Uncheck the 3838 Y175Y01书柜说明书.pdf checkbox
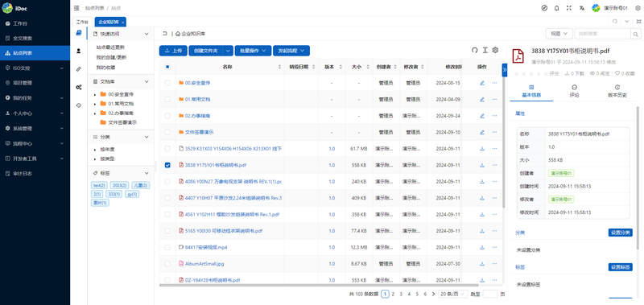This screenshot has width=644, height=305. [x=167, y=165]
